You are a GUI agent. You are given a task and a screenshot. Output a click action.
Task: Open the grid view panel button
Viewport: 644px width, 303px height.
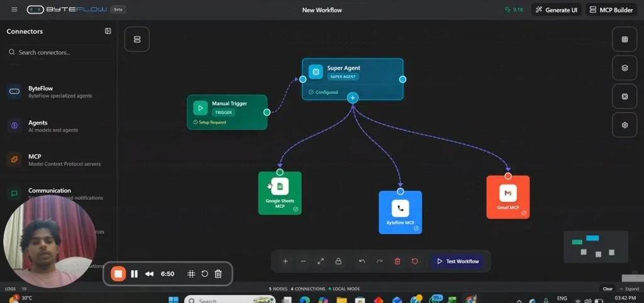[625, 40]
